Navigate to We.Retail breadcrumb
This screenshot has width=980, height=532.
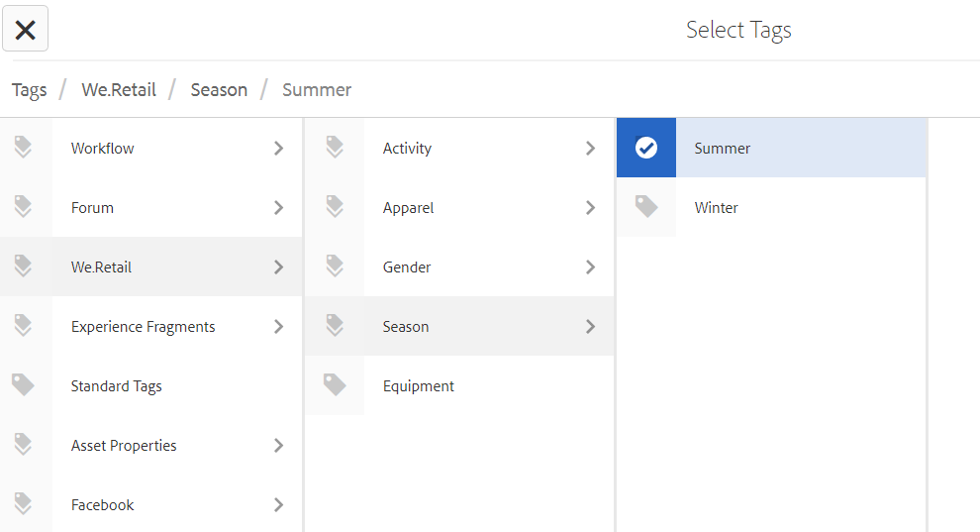[119, 90]
